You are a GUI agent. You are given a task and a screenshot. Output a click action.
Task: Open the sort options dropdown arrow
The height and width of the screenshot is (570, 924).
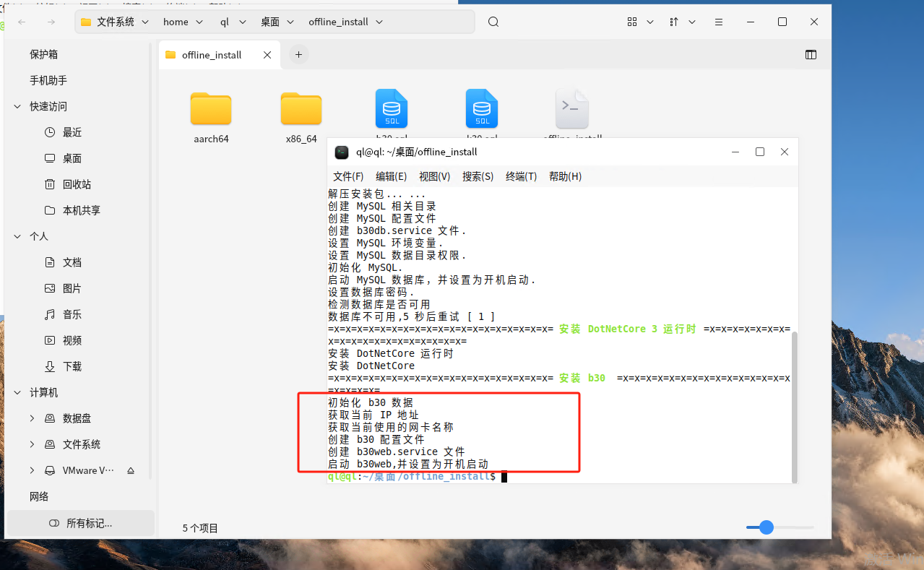(x=692, y=22)
